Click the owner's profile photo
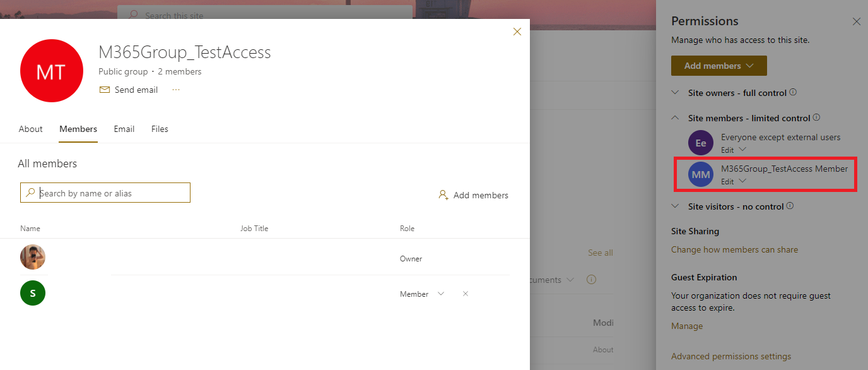The height and width of the screenshot is (370, 868). (x=33, y=257)
